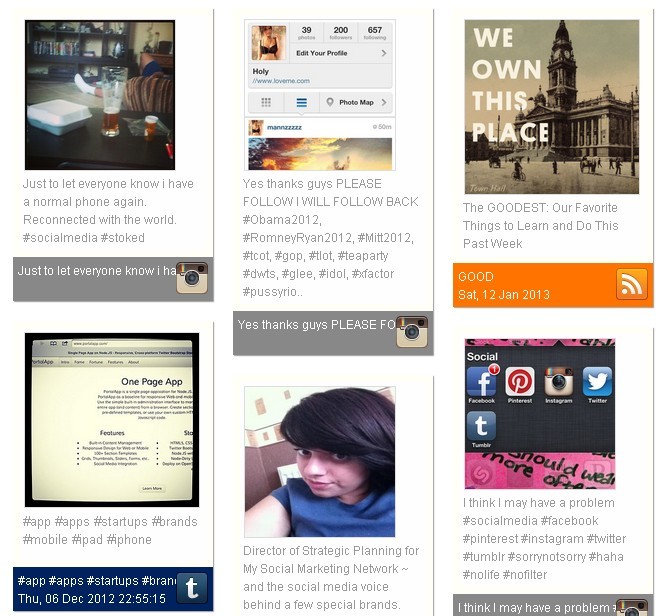Click the Photo Map option in the Instagram screenshot
The width and height of the screenshot is (664, 616).
[x=356, y=102]
